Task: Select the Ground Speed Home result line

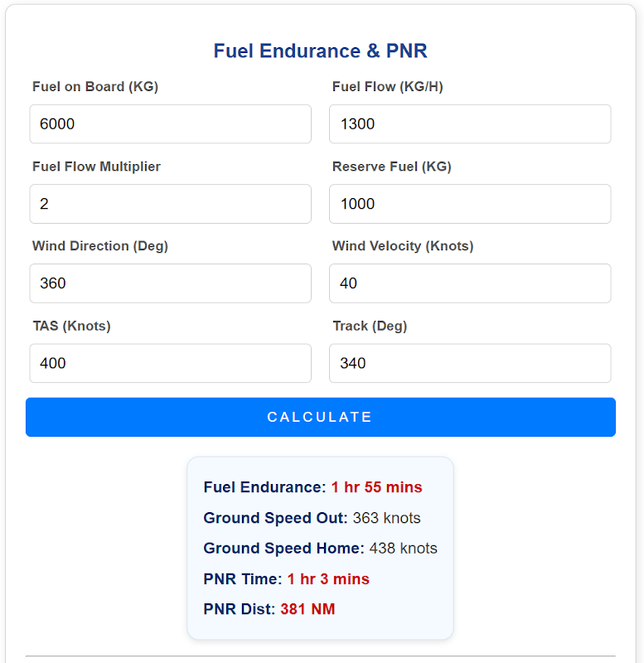Action: pos(320,548)
